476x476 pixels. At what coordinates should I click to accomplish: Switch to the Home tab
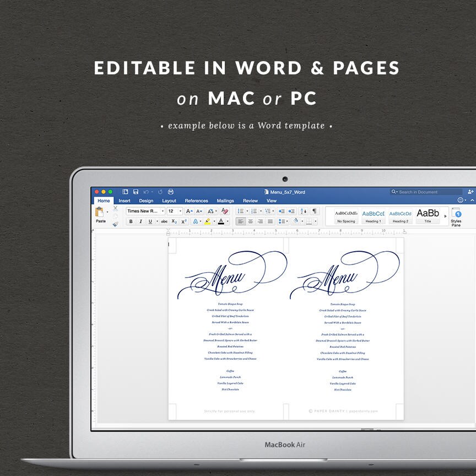104,201
